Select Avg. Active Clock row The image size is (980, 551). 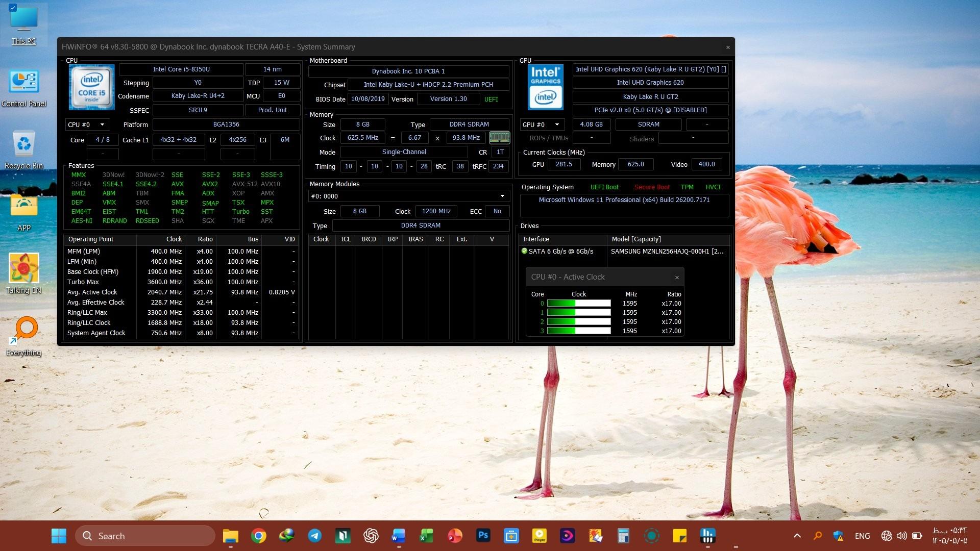pos(181,292)
